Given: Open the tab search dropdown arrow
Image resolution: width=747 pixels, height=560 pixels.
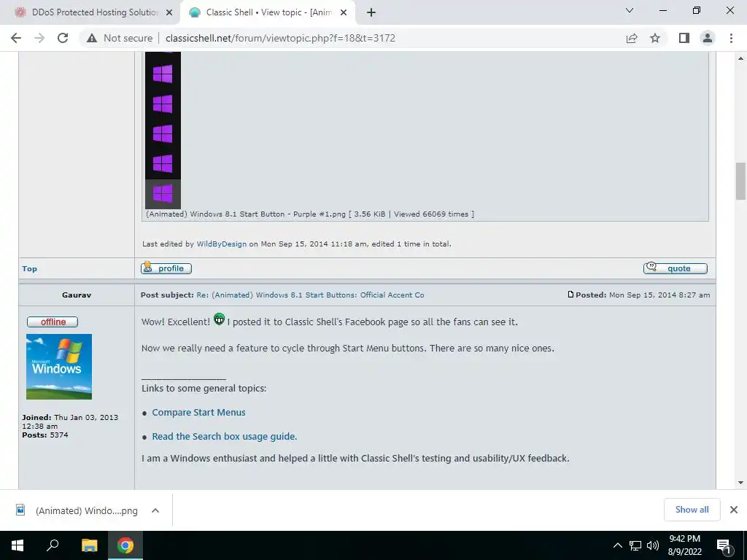Looking at the screenshot, I should (630, 10).
